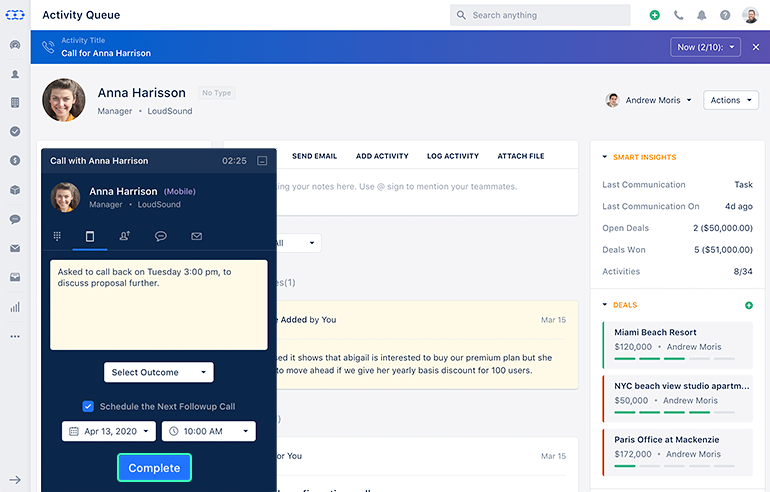The image size is (770, 492).
Task: Switch to the dial pad in call panel
Action: tap(57, 236)
